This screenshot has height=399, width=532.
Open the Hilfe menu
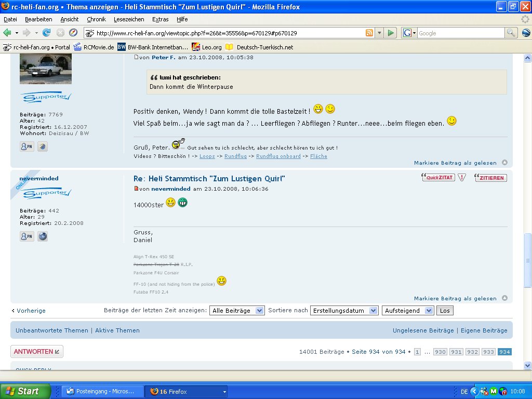tap(182, 19)
